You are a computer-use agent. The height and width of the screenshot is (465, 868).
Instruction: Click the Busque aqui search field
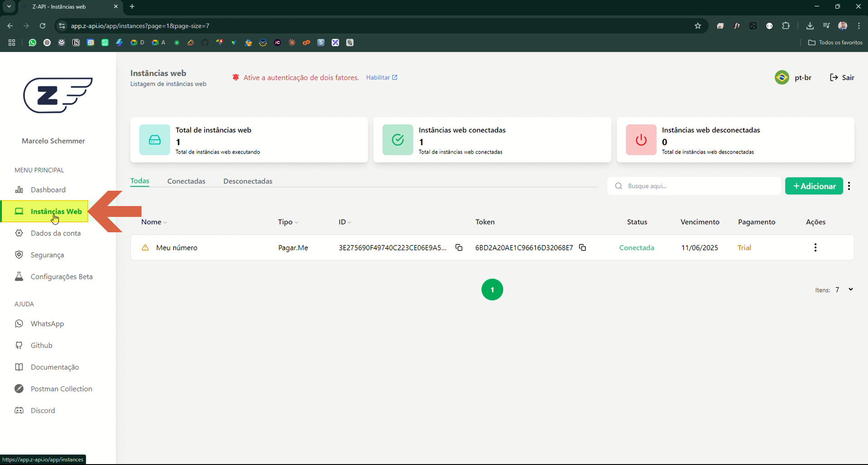pyautogui.click(x=694, y=186)
